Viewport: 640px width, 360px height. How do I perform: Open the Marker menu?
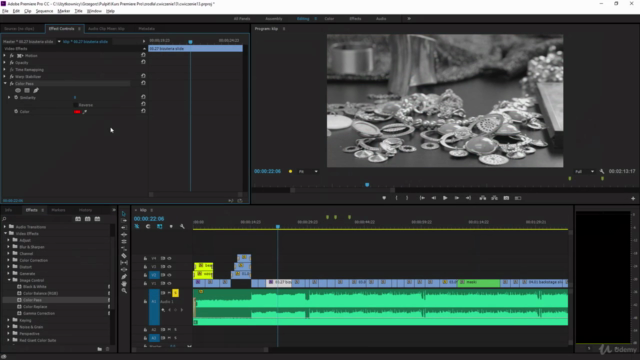(63, 11)
